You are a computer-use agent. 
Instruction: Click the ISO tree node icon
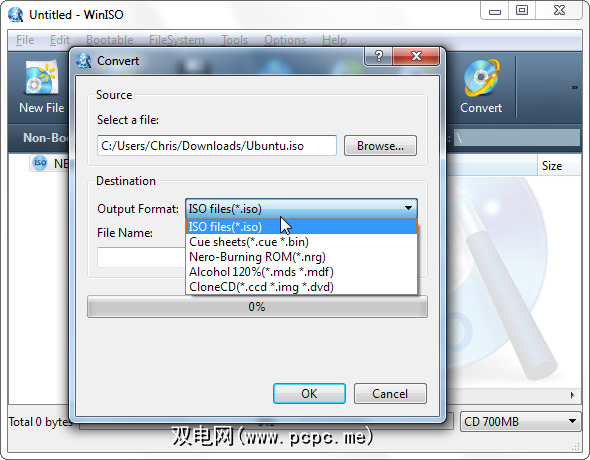[40, 163]
